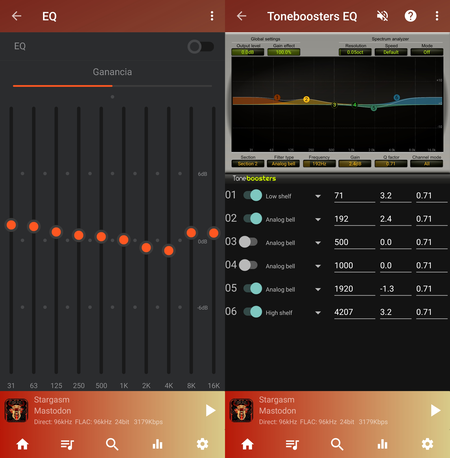Image resolution: width=450 pixels, height=458 pixels.
Task: Open Filter type Analog bell box in plugin
Action: point(283,164)
